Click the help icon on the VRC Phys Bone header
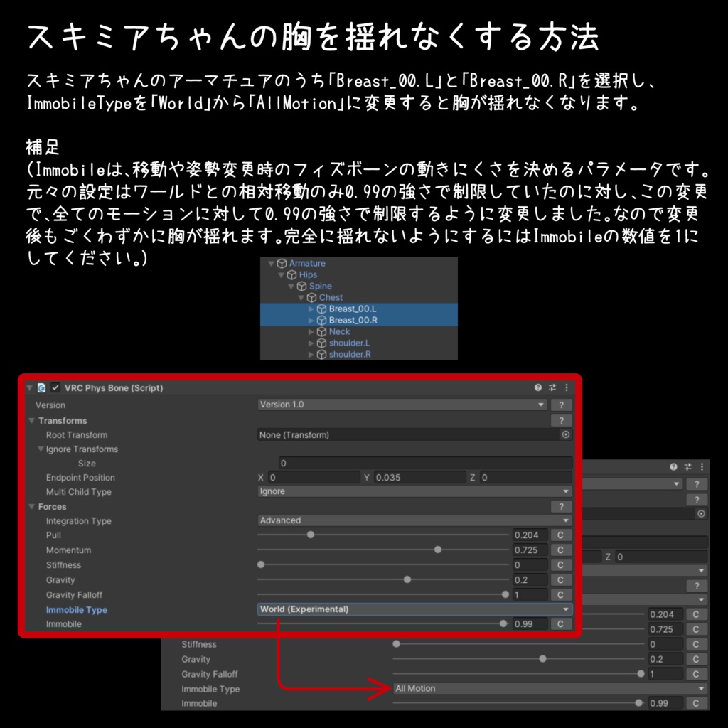The width and height of the screenshot is (728, 728). [538, 388]
